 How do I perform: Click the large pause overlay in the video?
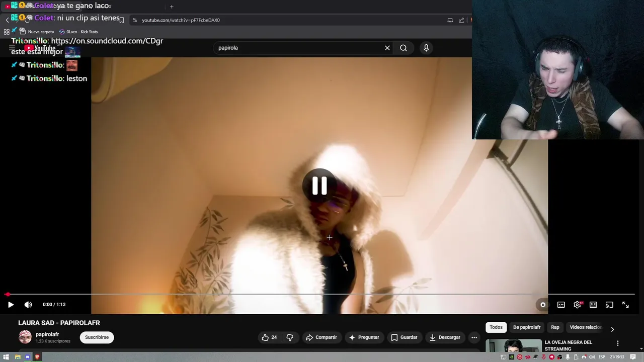click(319, 186)
